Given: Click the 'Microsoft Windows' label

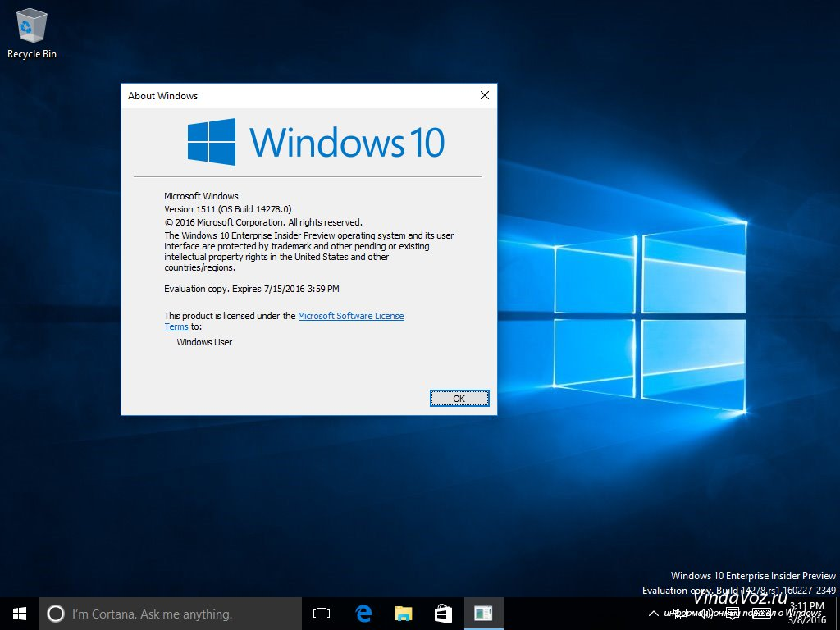Looking at the screenshot, I should click(201, 196).
